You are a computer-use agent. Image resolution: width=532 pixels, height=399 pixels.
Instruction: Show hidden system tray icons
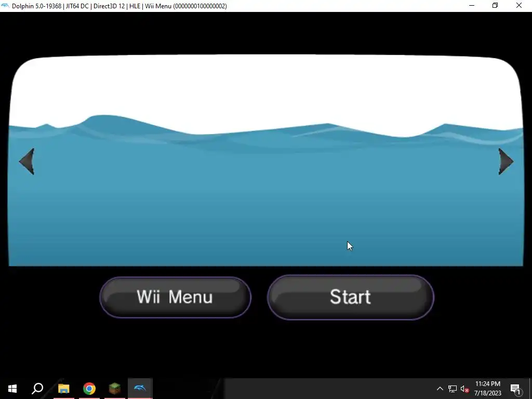440,389
